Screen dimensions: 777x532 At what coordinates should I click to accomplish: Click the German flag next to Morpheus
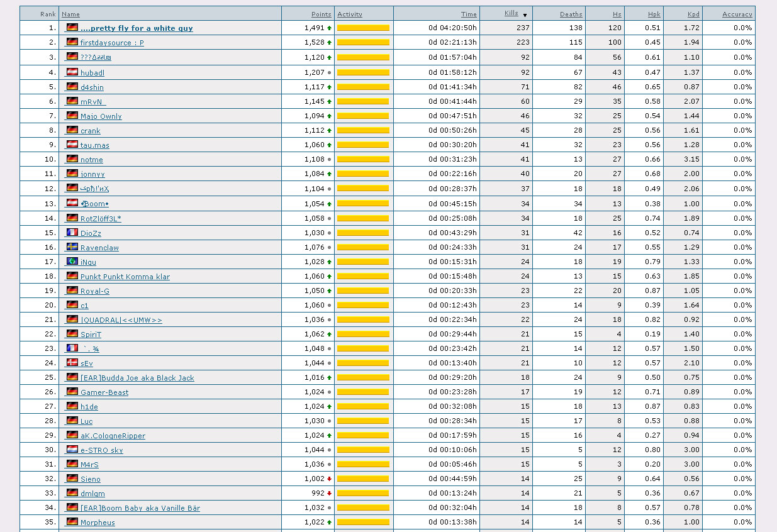tap(72, 522)
